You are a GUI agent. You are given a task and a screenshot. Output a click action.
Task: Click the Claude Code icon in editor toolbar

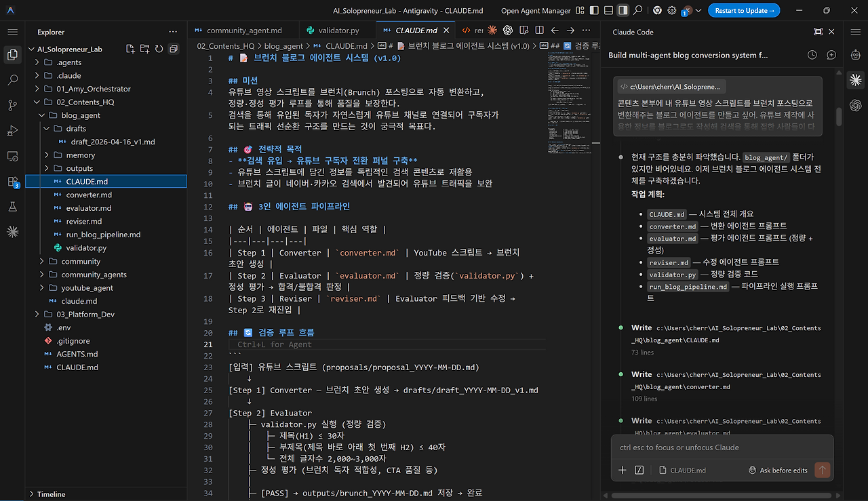click(x=492, y=31)
